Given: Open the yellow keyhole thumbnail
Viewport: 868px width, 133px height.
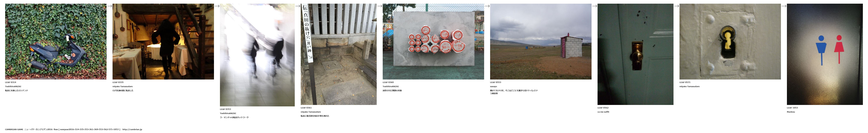Looking at the screenshot, I should coord(730,41).
